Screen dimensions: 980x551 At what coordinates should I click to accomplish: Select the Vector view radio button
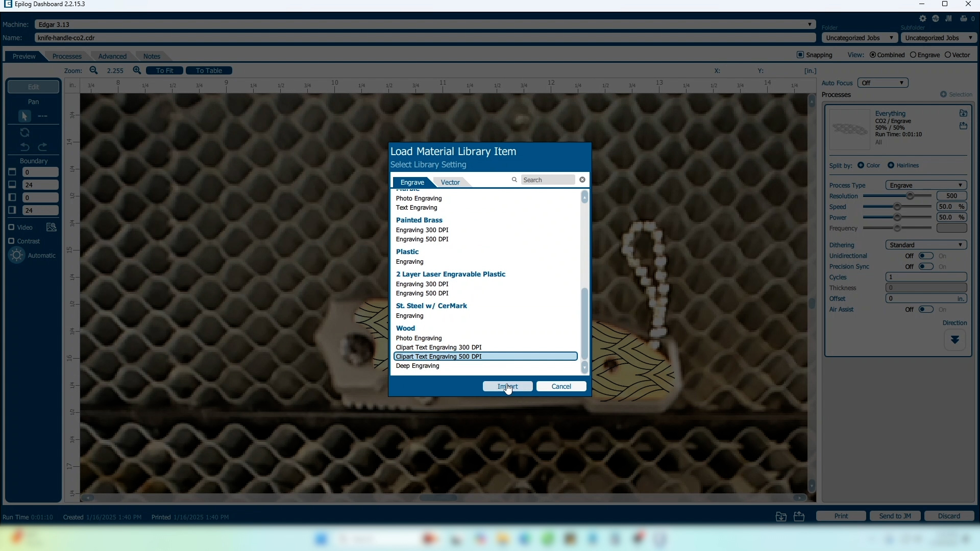[948, 55]
